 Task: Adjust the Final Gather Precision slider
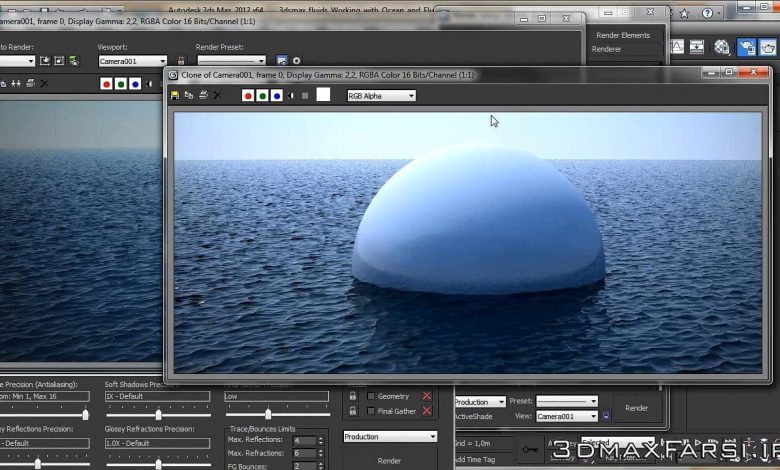[268, 414]
